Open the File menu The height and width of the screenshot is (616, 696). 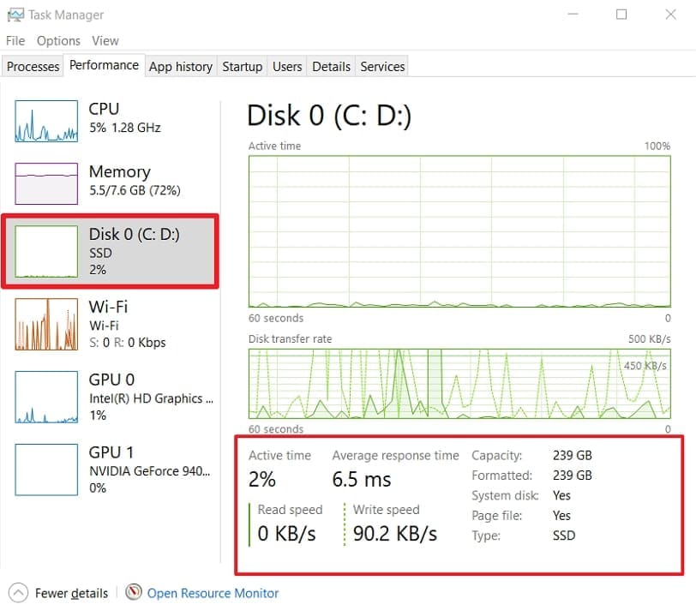click(15, 40)
